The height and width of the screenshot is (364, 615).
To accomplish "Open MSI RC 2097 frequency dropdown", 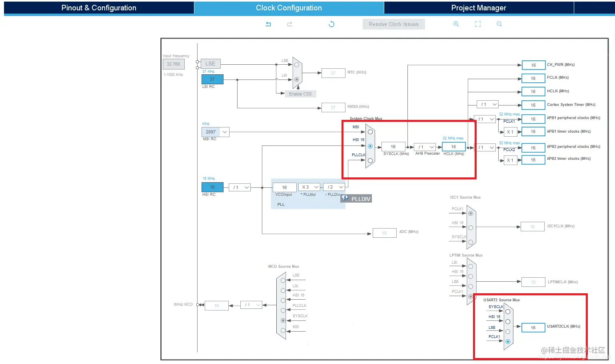I will pos(216,132).
